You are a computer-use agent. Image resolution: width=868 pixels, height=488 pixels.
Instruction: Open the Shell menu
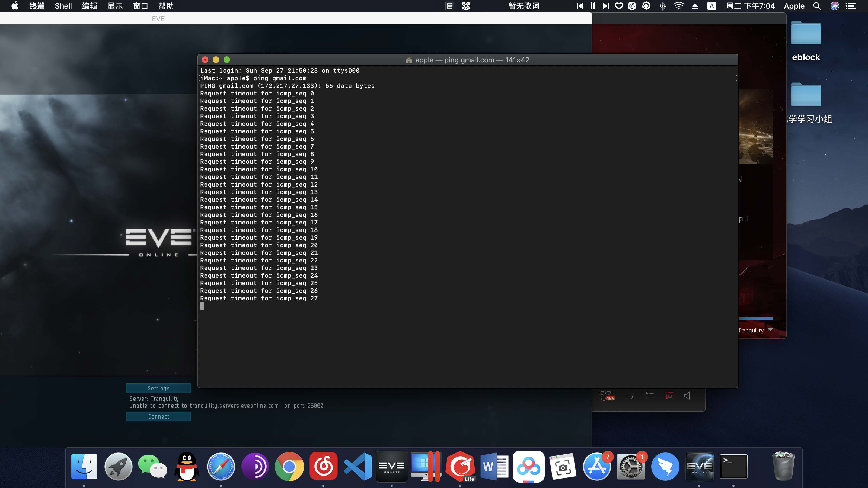click(x=63, y=6)
